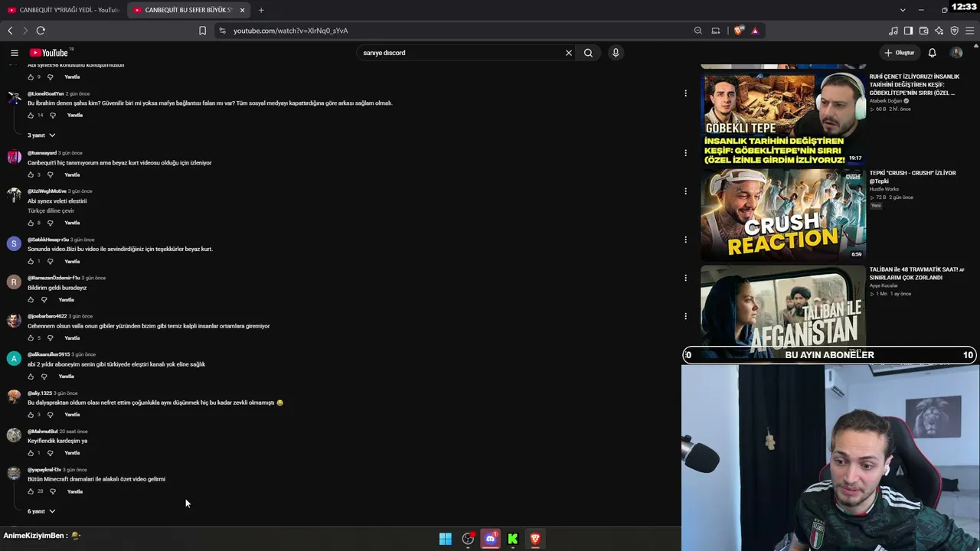Clear the search box text
Screen dimensions: 980x551
click(569, 53)
